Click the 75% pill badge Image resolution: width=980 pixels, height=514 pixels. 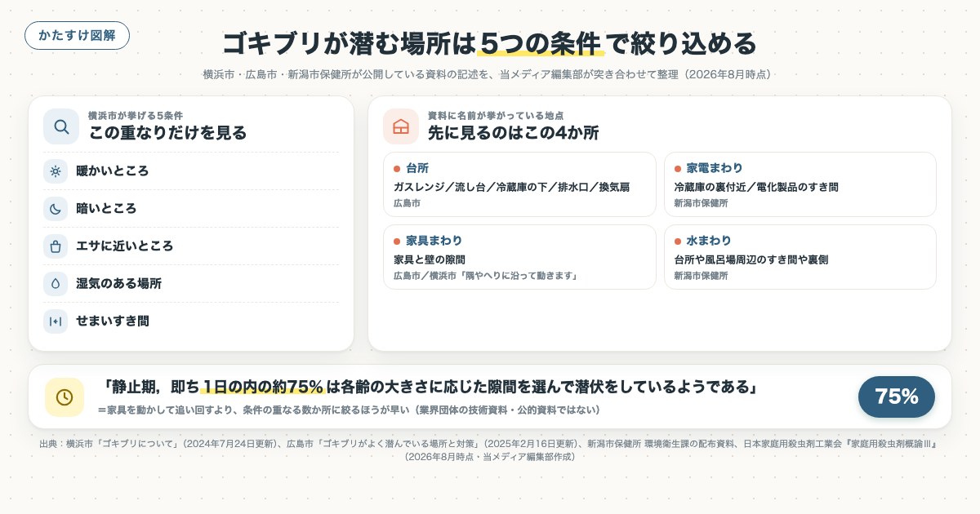point(897,397)
